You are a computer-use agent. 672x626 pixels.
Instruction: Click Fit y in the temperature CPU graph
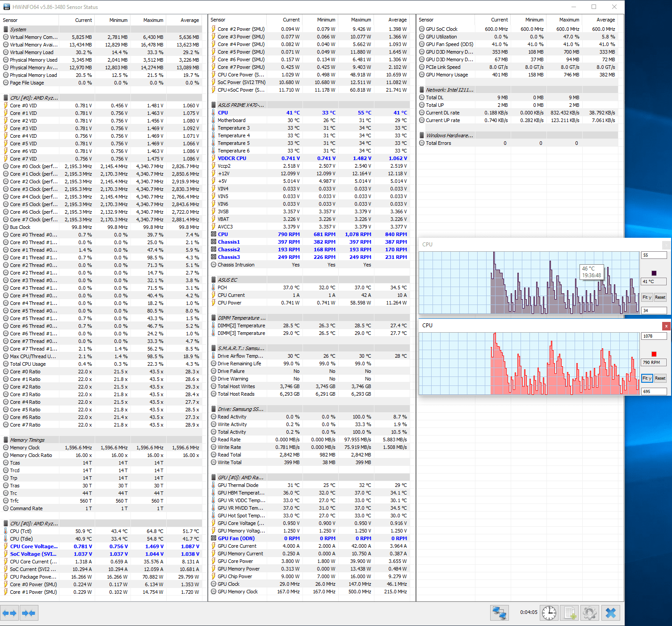point(647,297)
